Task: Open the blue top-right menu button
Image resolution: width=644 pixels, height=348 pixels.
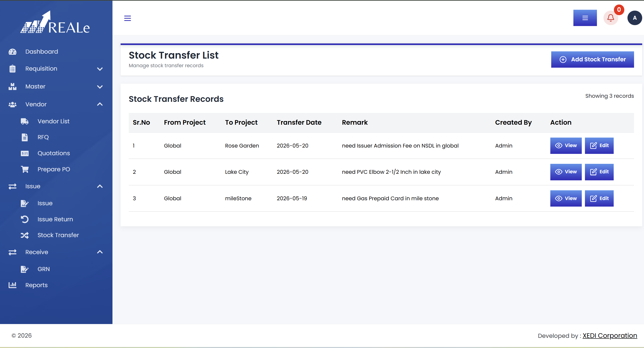Action: click(x=585, y=18)
